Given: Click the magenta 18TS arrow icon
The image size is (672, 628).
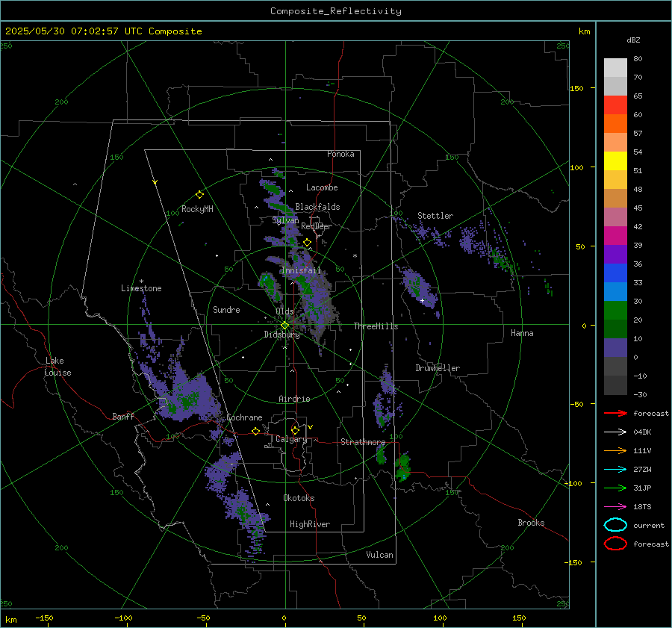Looking at the screenshot, I should (x=615, y=507).
